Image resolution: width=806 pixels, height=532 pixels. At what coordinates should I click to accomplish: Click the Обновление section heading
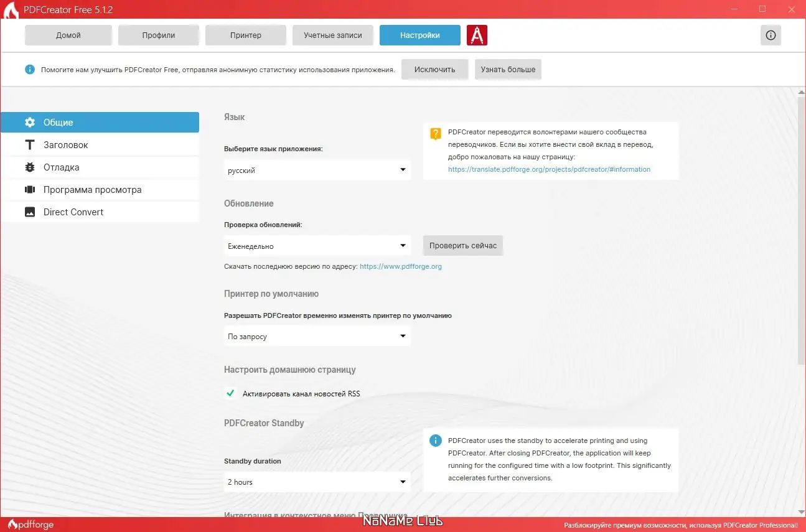[249, 203]
